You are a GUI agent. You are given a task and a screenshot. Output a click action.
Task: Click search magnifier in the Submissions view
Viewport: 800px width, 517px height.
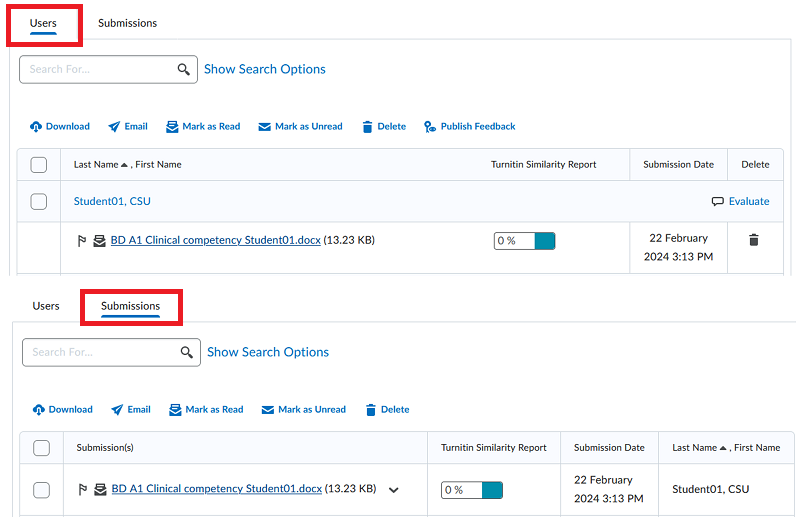tap(186, 352)
